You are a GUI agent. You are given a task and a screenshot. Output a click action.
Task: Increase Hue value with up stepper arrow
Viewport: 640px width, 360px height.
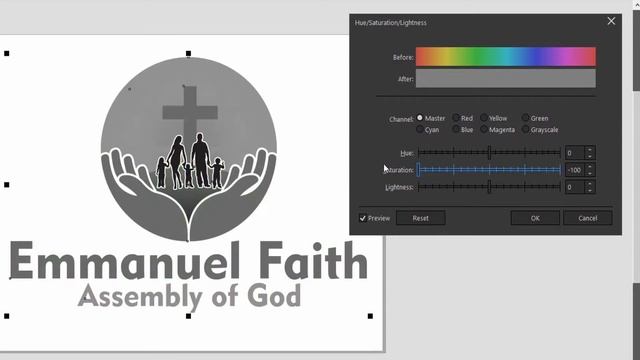[x=590, y=150]
